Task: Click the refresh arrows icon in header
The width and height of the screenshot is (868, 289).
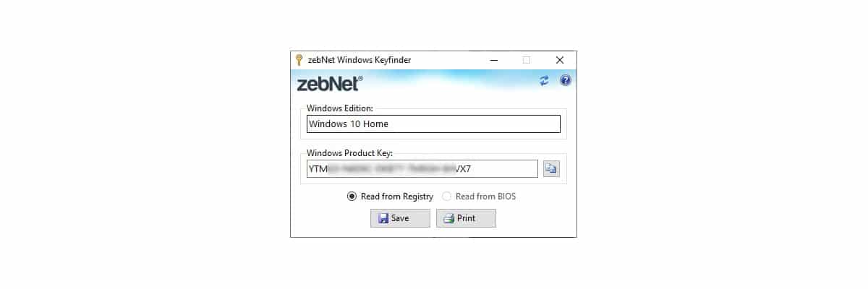Action: [545, 81]
